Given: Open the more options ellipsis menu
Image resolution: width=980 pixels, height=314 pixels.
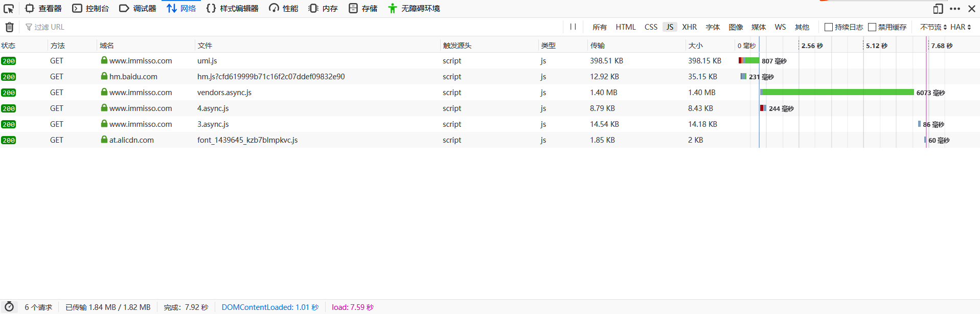Looking at the screenshot, I should click(955, 9).
